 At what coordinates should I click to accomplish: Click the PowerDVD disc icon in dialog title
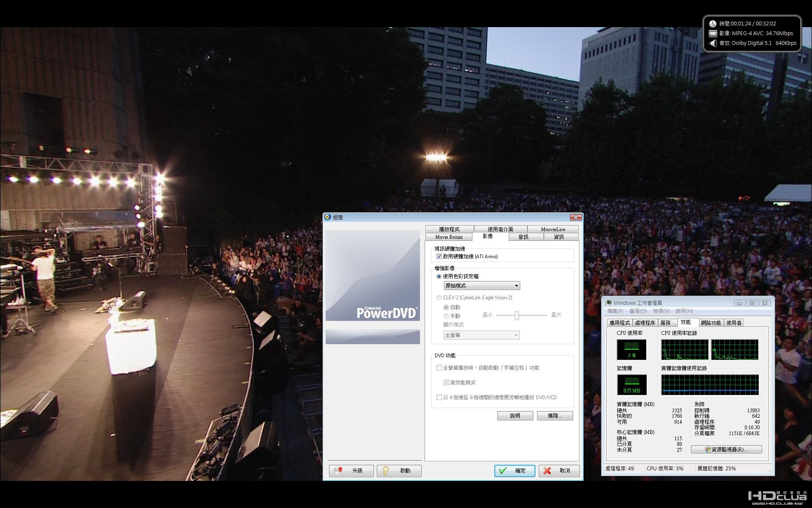tap(327, 217)
